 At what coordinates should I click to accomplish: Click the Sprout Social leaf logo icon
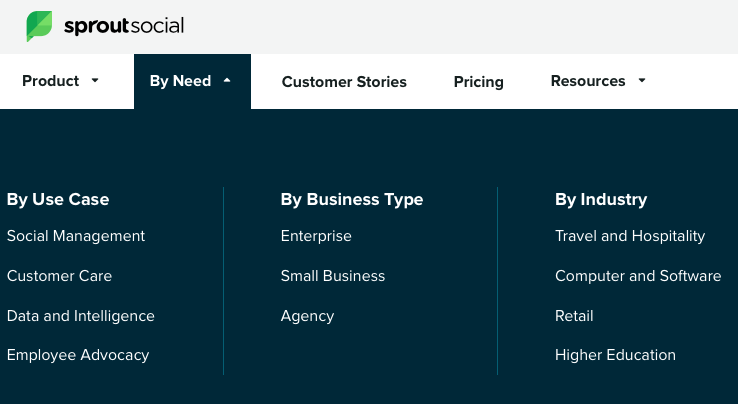[39, 26]
